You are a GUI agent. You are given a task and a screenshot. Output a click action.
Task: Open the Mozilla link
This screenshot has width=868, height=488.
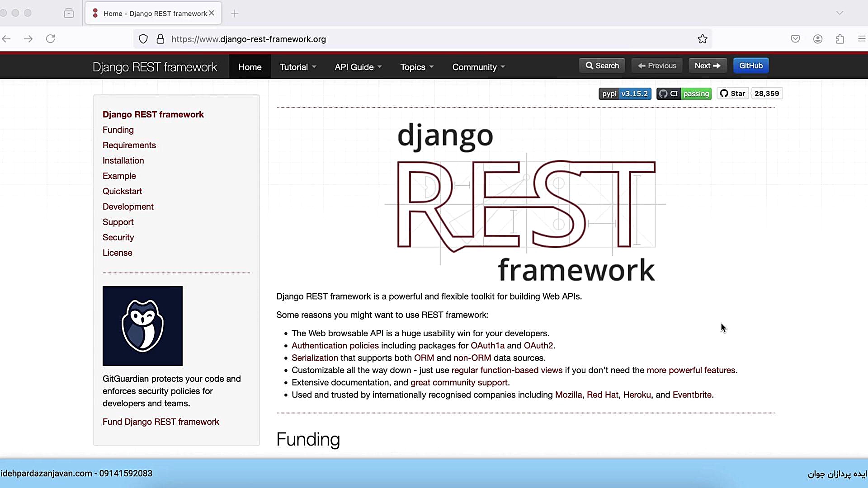568,394
